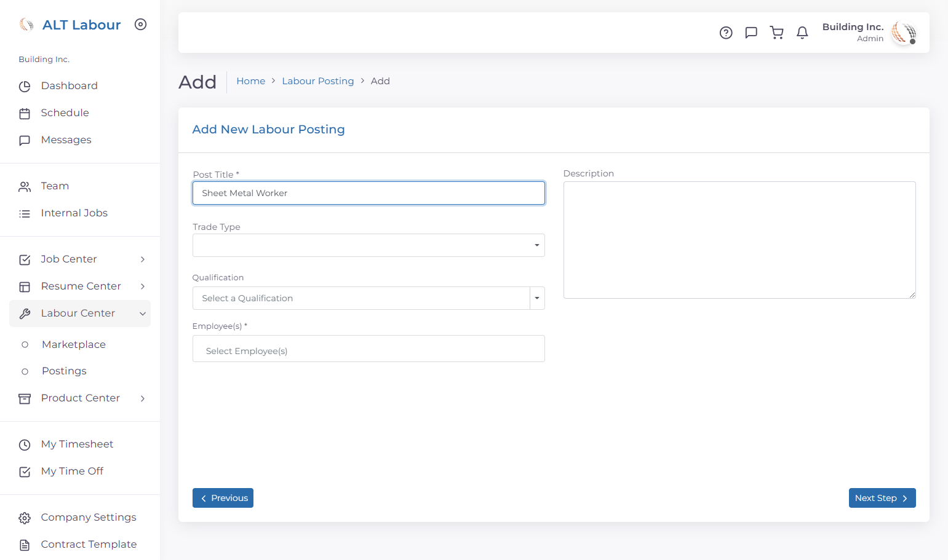Click the Building Inc. profile avatar
Viewport: 948px width, 560px height.
tap(904, 33)
